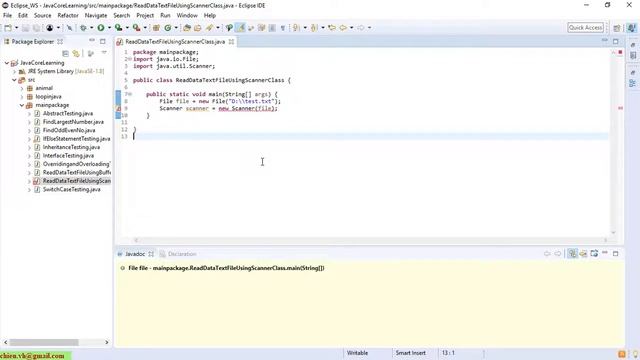
Task: Click the New Java Package icon
Action: click(156, 28)
